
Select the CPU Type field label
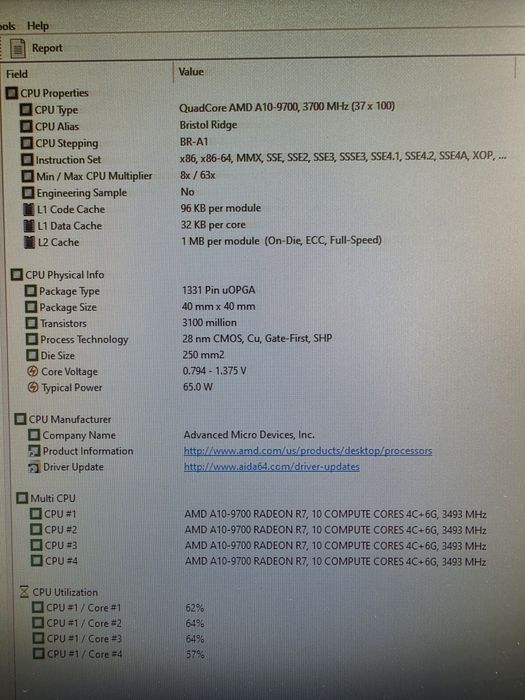(x=56, y=110)
